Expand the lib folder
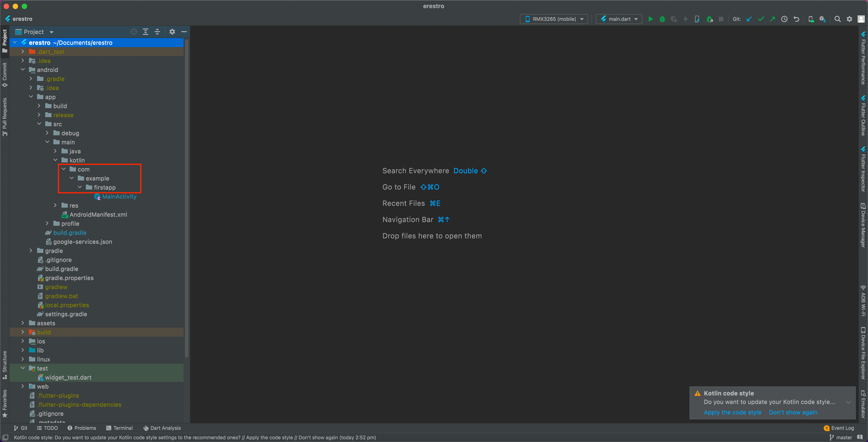The image size is (868, 442). pyautogui.click(x=23, y=350)
